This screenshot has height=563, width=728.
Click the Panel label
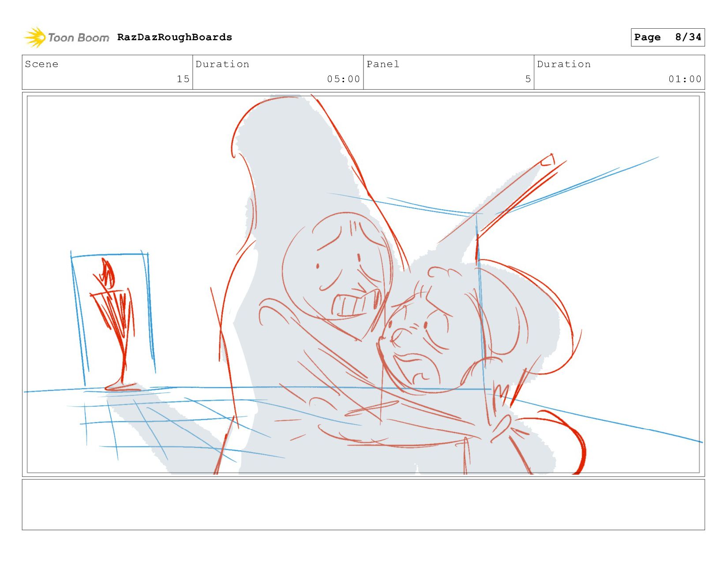click(x=383, y=64)
